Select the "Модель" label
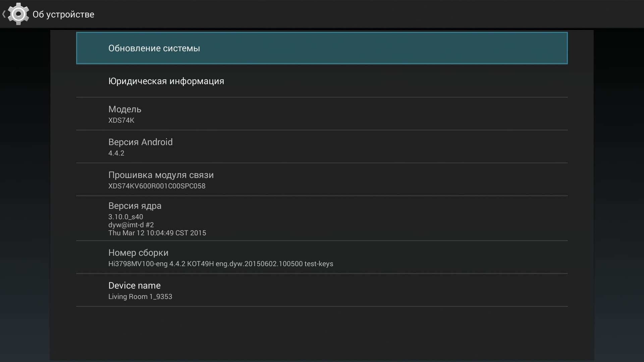Viewport: 644px width, 362px height. coord(125,109)
